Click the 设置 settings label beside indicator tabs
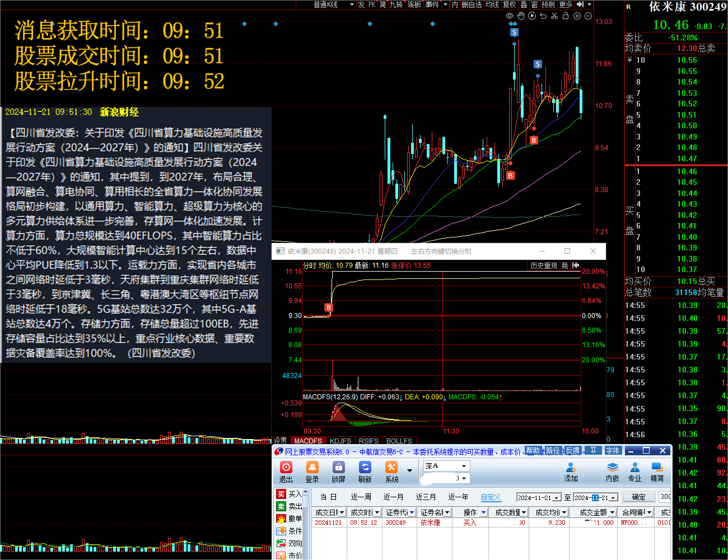Screen dimensions: 728x560 click(x=280, y=441)
